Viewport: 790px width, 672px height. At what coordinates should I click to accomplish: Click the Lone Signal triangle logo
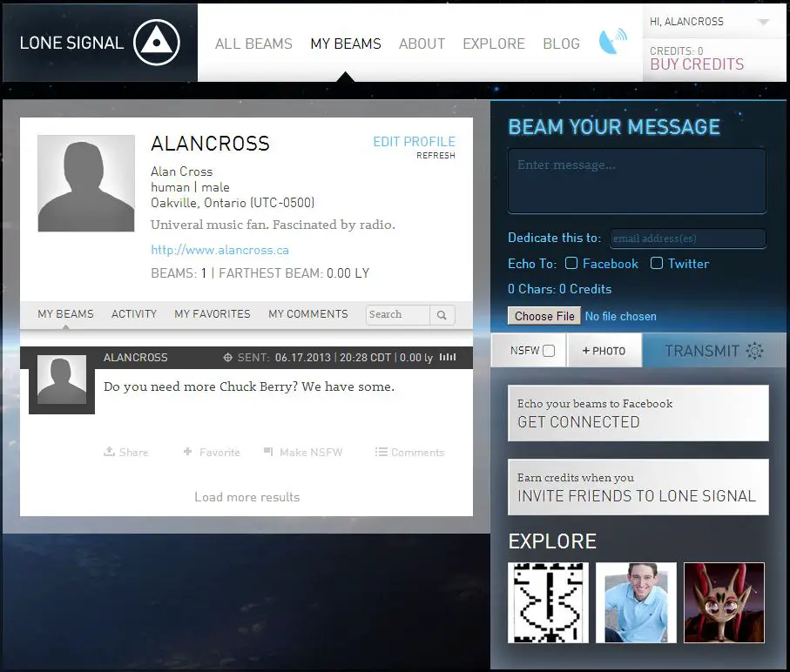point(157,43)
